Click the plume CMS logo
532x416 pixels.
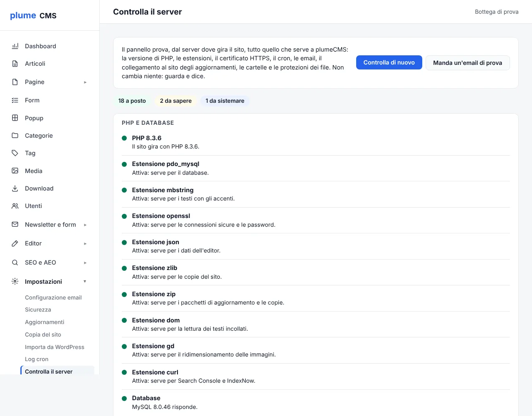click(33, 15)
